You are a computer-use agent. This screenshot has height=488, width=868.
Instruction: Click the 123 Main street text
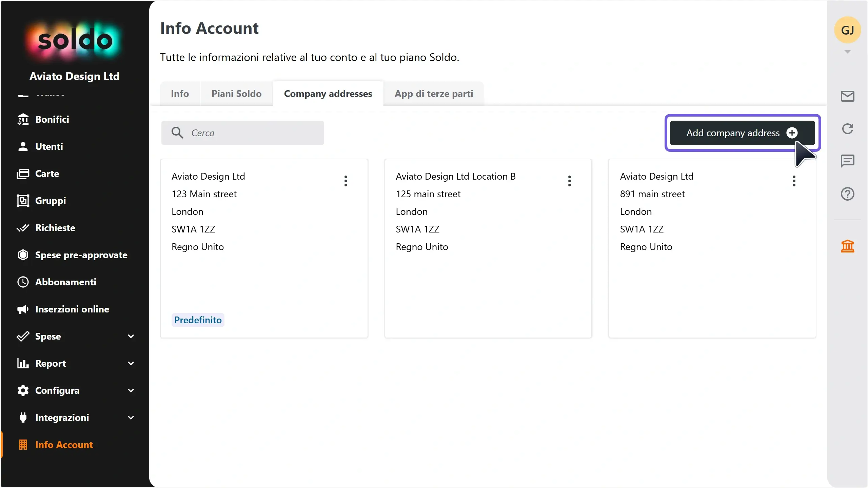click(x=204, y=194)
